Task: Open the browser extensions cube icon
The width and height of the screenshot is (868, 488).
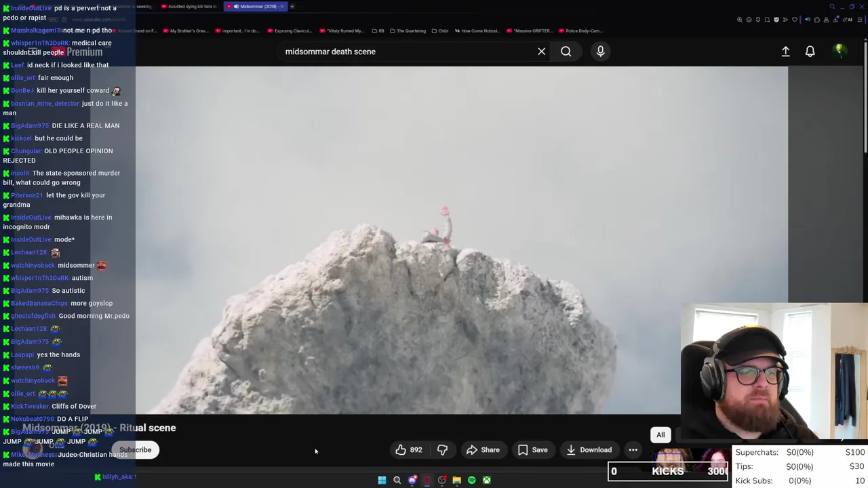Action: [x=817, y=20]
